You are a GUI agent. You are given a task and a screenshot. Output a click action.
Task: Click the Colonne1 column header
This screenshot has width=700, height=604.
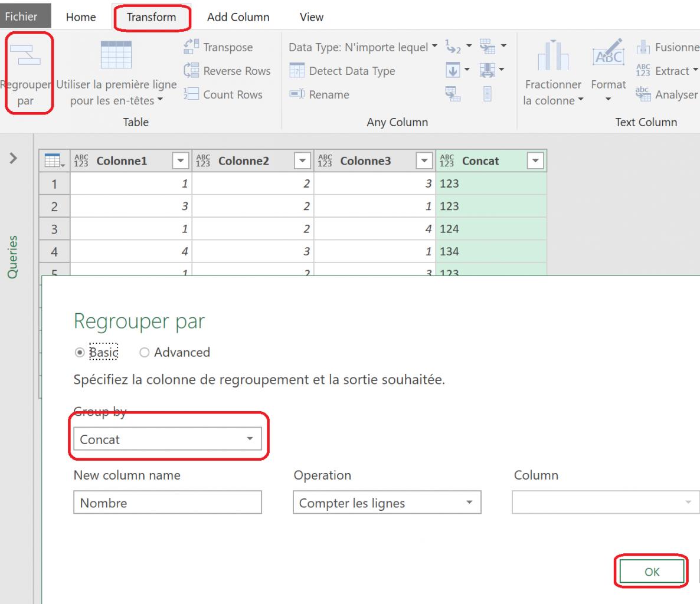[131, 160]
